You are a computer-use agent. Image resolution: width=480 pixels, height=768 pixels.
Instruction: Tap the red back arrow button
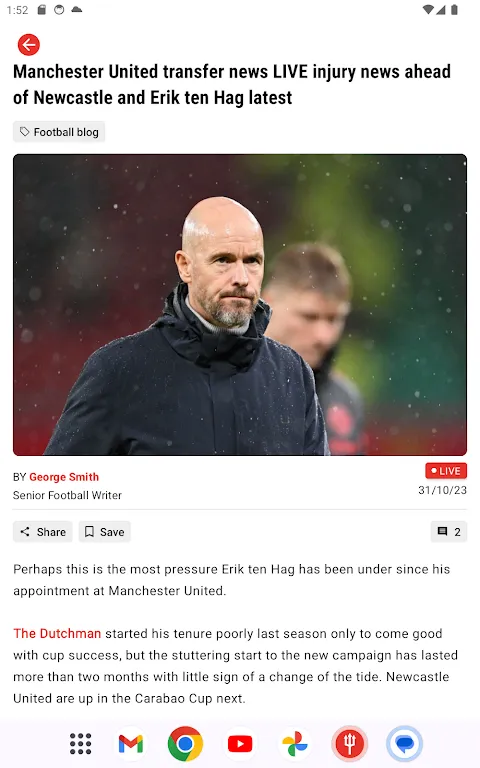click(x=29, y=45)
